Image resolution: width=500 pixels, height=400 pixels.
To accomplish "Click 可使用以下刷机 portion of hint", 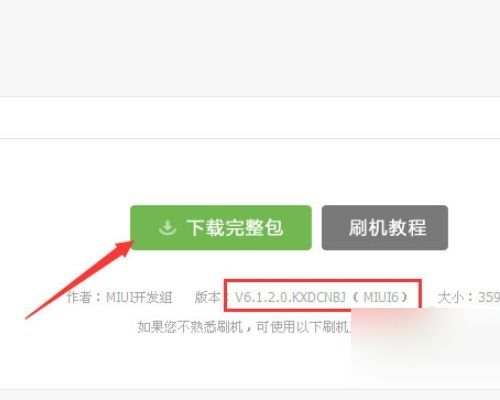I will coord(303,327).
